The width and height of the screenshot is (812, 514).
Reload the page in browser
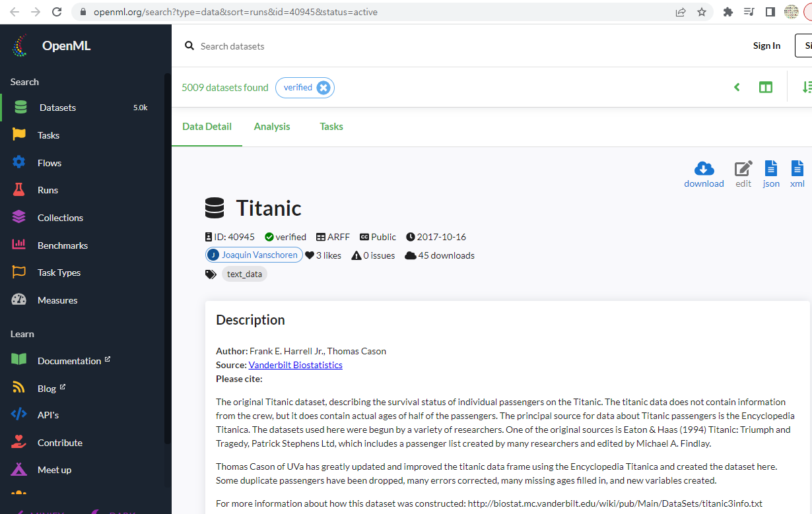[x=57, y=12]
